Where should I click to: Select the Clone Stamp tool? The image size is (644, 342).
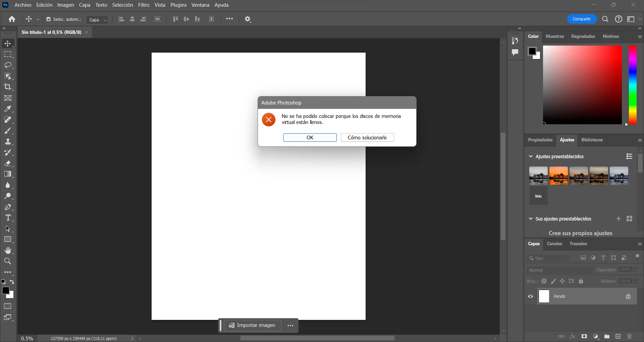(8, 141)
